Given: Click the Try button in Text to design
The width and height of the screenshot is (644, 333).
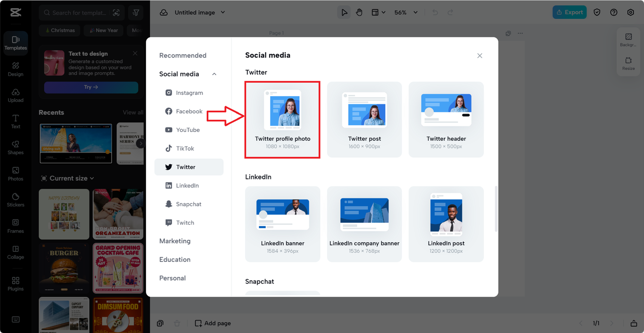Looking at the screenshot, I should [91, 87].
